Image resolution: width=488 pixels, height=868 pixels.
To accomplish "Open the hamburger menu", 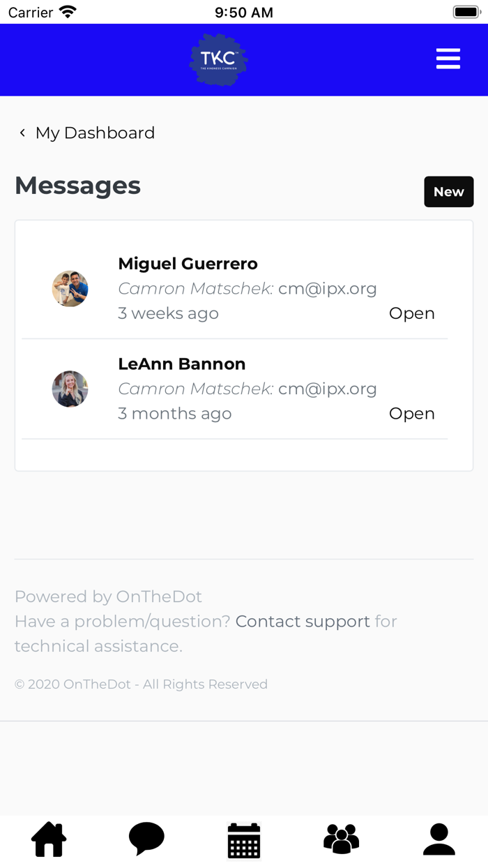I will coord(448,59).
